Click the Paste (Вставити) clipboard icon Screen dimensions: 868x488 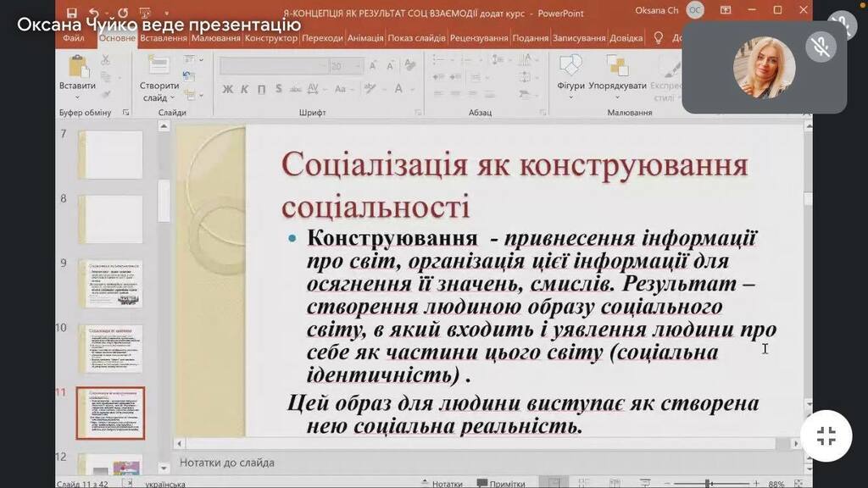[x=77, y=67]
